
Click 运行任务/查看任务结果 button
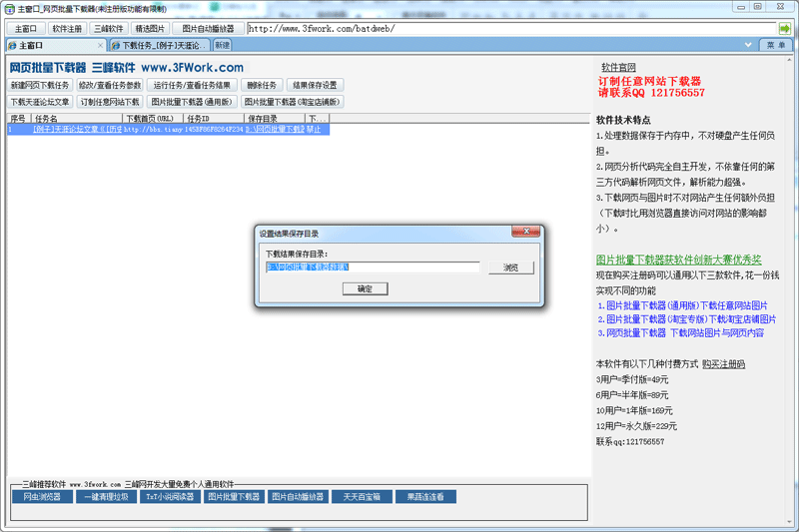point(192,85)
